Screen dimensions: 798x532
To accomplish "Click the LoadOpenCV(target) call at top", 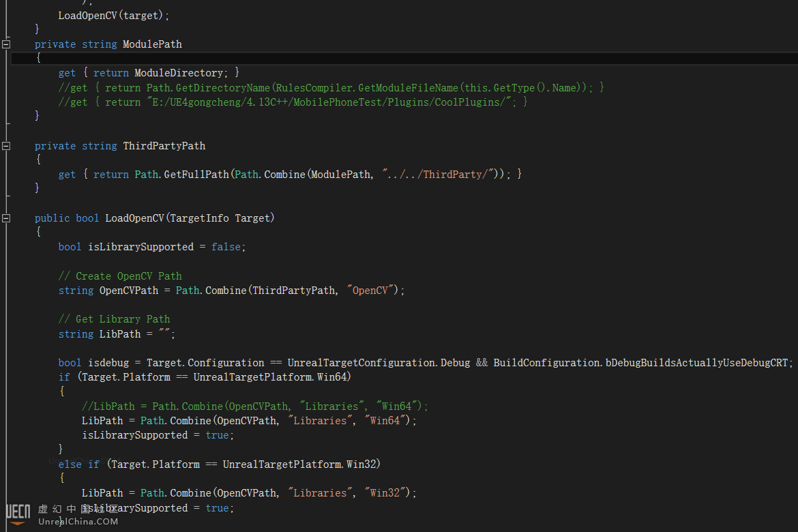I will click(x=113, y=15).
